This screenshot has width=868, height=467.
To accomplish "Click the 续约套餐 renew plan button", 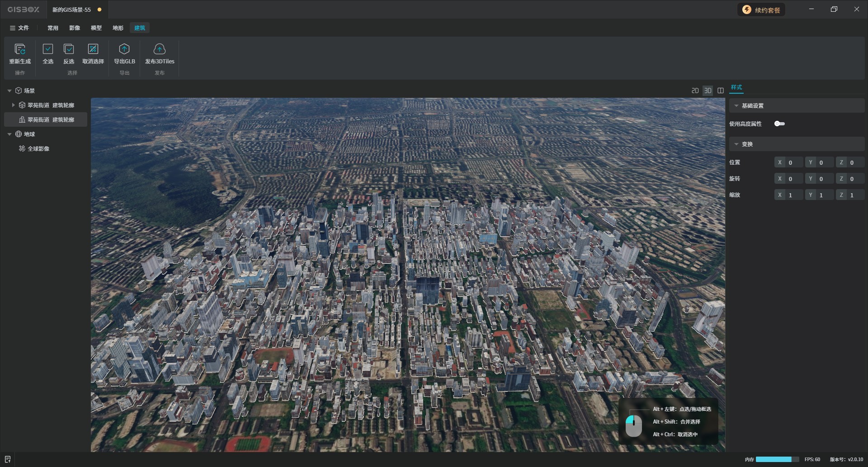I will (x=762, y=10).
